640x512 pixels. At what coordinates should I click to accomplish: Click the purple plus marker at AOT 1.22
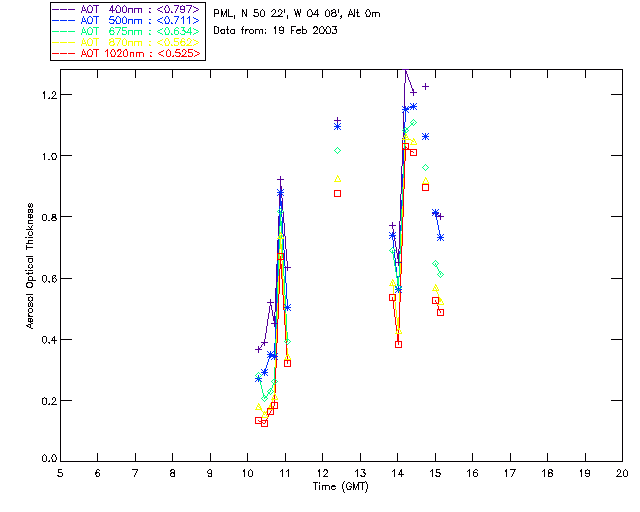pos(425,87)
